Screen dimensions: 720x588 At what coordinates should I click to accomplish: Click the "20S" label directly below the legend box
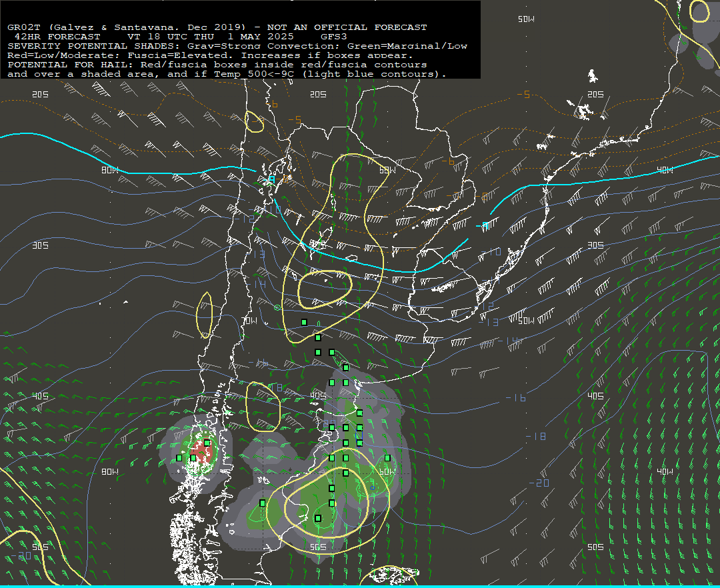pyautogui.click(x=318, y=94)
